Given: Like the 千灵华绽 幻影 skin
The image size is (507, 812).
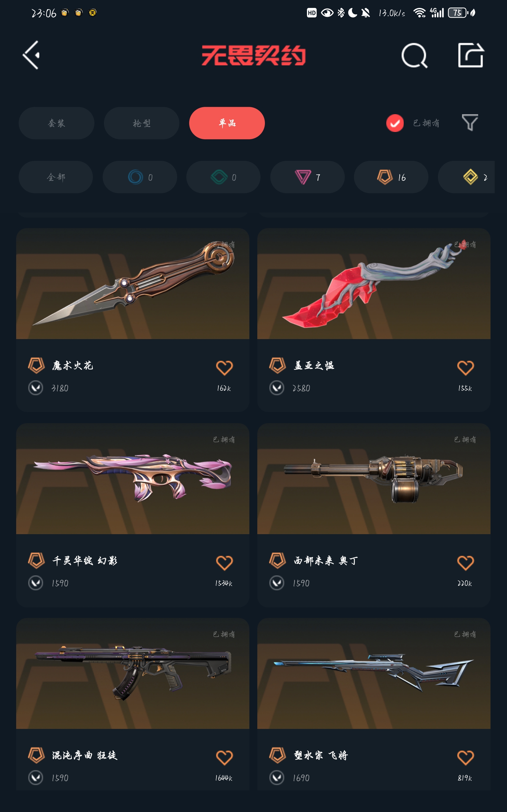Looking at the screenshot, I should point(224,563).
